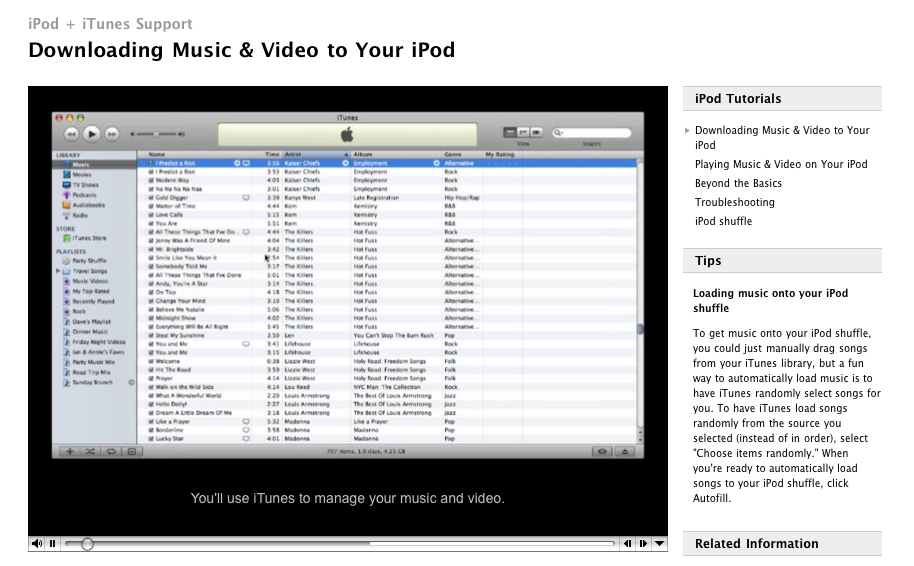Screen dimensions: 914x566
Task: Step forward one frame in video
Action: [x=643, y=544]
